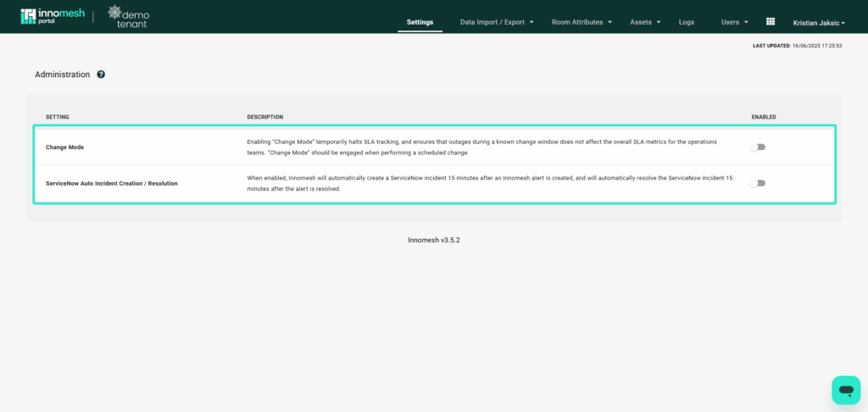Screen dimensions: 868x412
Task: Open the Kristian Jaksic account menu
Action: pos(819,23)
